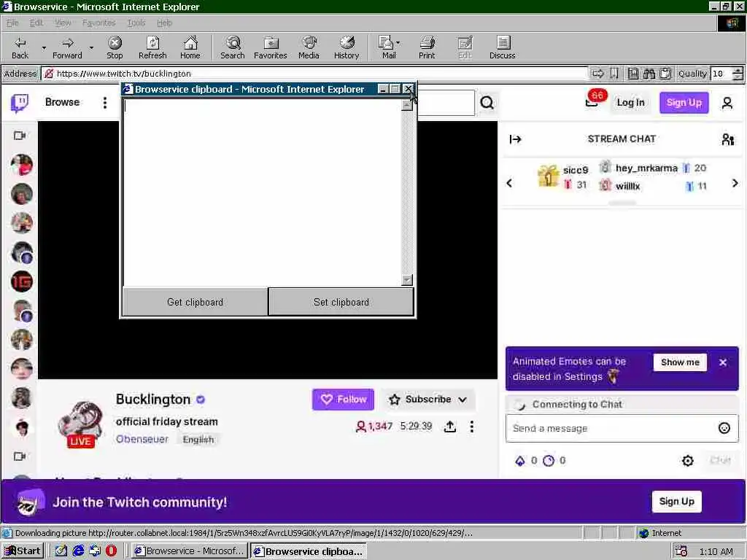The height and width of the screenshot is (560, 747).
Task: Click Sign Up in the Join Twitch banner
Action: pyautogui.click(x=676, y=502)
